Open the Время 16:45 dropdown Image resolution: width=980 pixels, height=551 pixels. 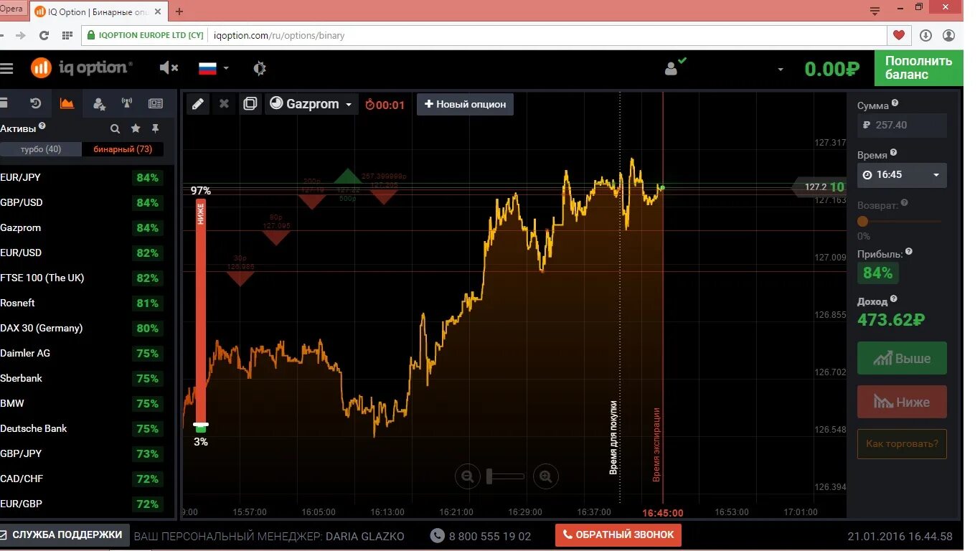[902, 175]
